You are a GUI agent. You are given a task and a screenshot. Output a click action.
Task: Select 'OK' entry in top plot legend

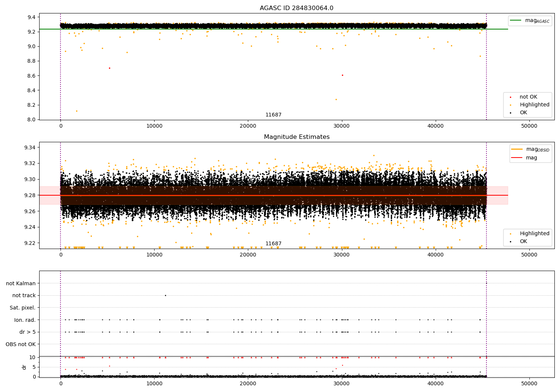pyautogui.click(x=523, y=113)
